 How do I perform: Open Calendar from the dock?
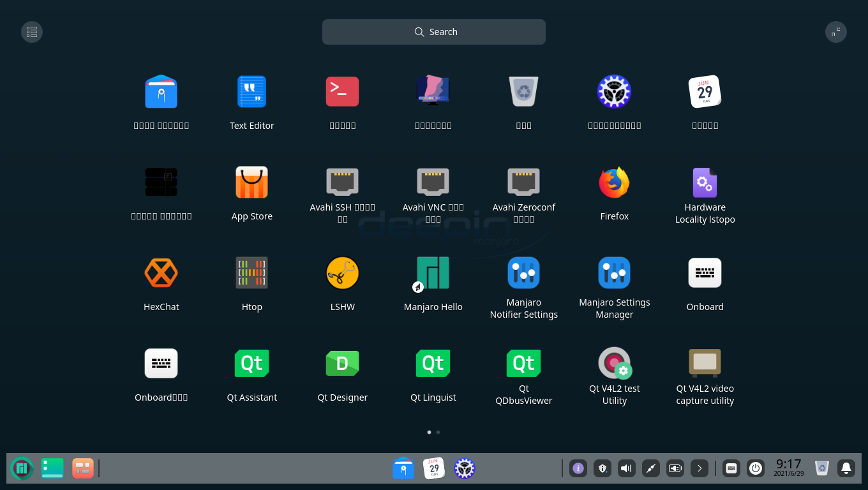(x=434, y=468)
